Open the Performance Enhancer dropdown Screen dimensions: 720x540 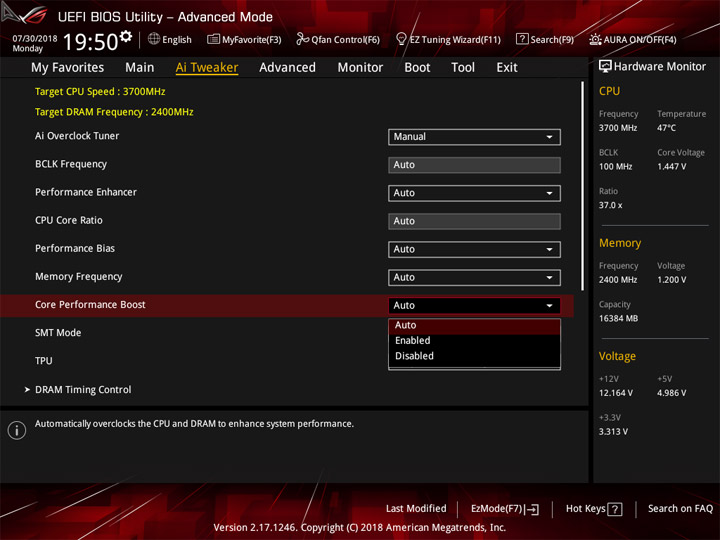click(474, 193)
